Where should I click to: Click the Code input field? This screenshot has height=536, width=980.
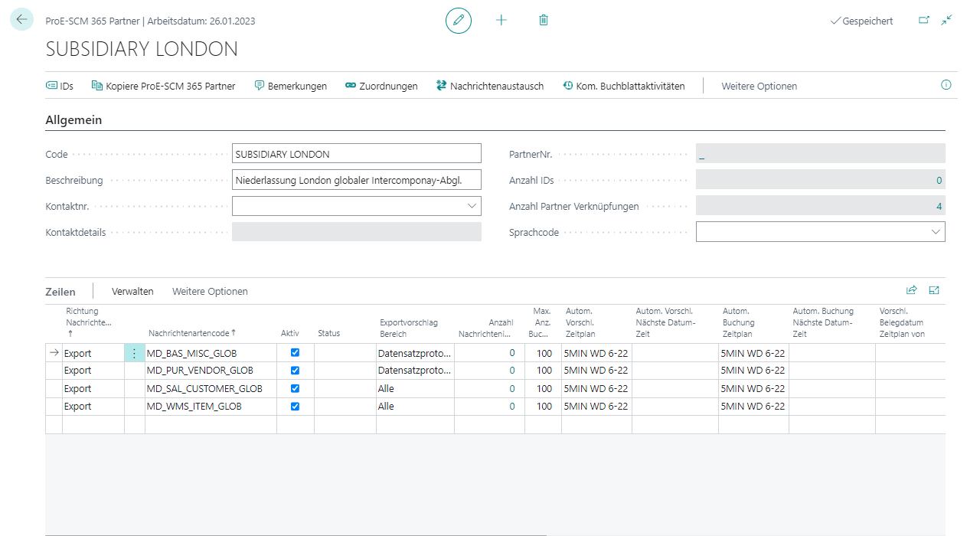(357, 154)
